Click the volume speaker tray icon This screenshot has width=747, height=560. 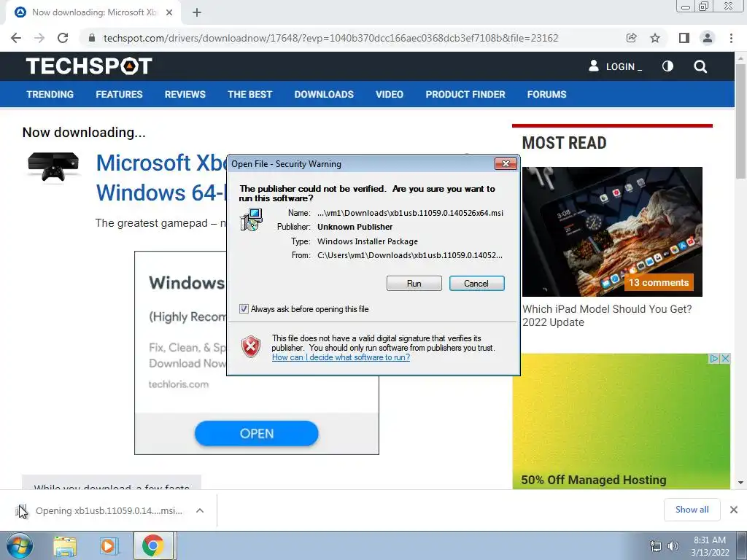click(673, 546)
